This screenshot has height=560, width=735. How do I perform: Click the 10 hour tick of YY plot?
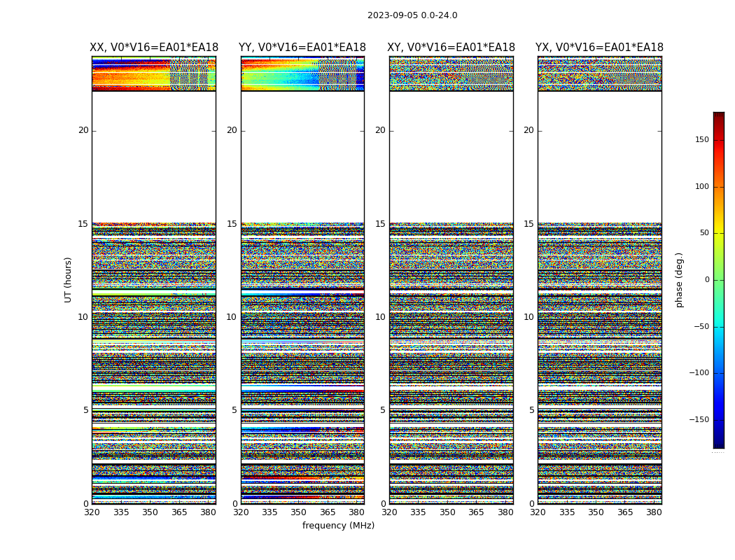click(x=232, y=317)
